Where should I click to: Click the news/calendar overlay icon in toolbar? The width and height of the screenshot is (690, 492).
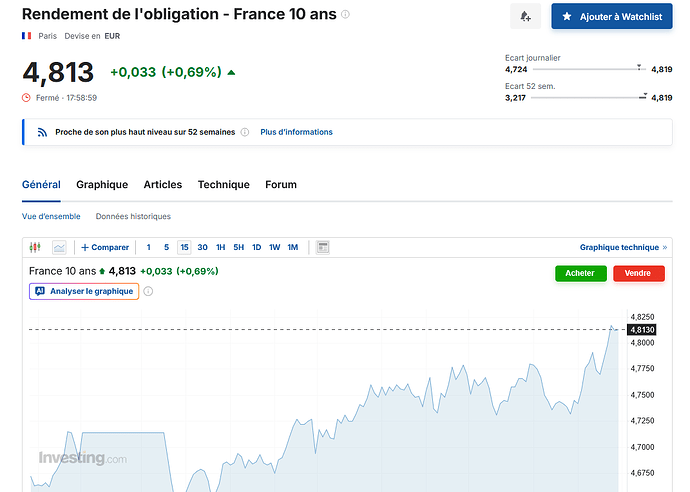click(323, 247)
